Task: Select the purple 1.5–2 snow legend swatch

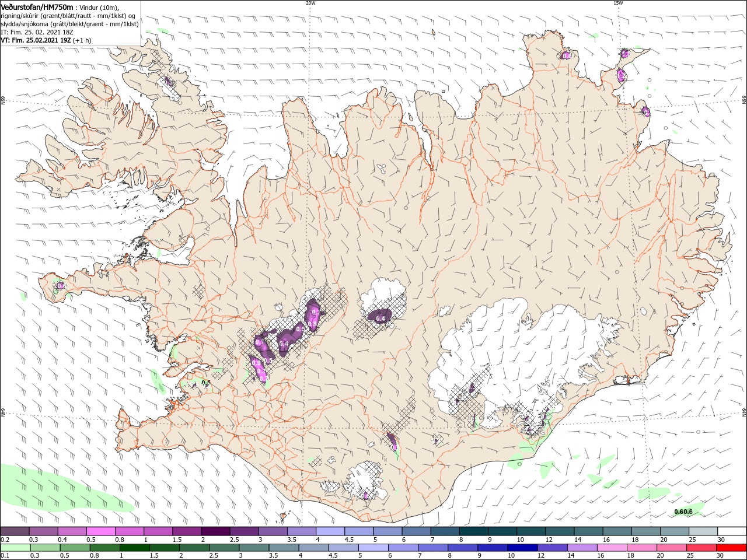Action: pyautogui.click(x=187, y=531)
